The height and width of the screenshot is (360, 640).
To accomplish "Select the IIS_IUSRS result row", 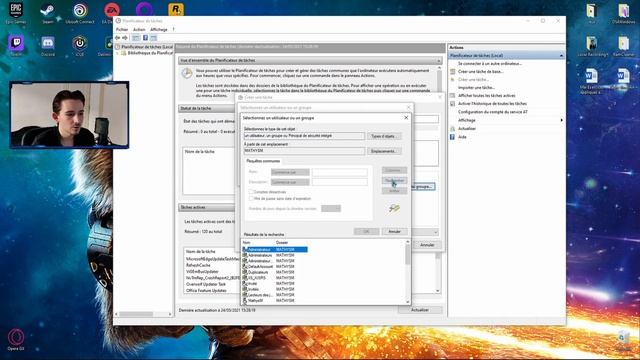I will tap(269, 278).
